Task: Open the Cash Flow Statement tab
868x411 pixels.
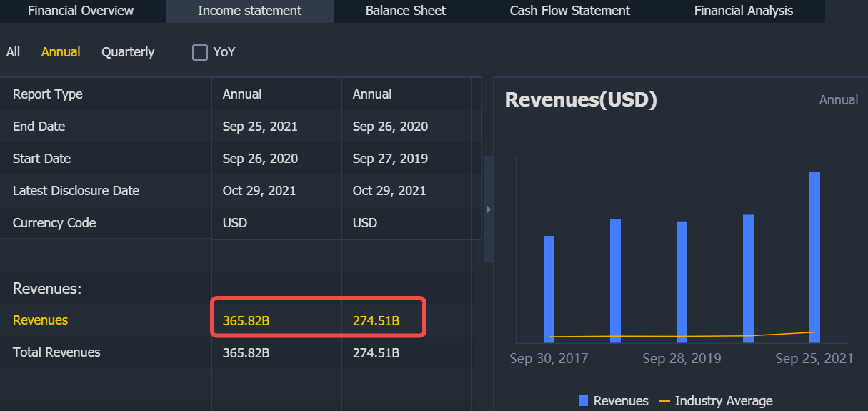Action: (569, 11)
